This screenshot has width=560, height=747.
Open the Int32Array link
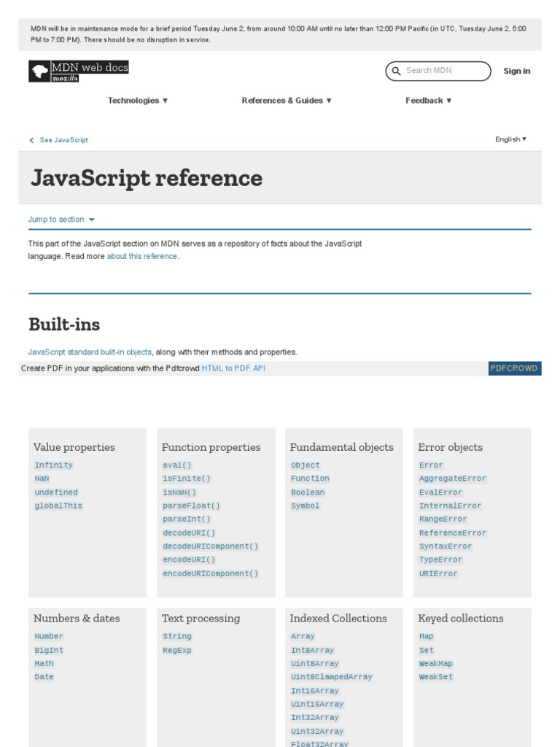pyautogui.click(x=315, y=718)
